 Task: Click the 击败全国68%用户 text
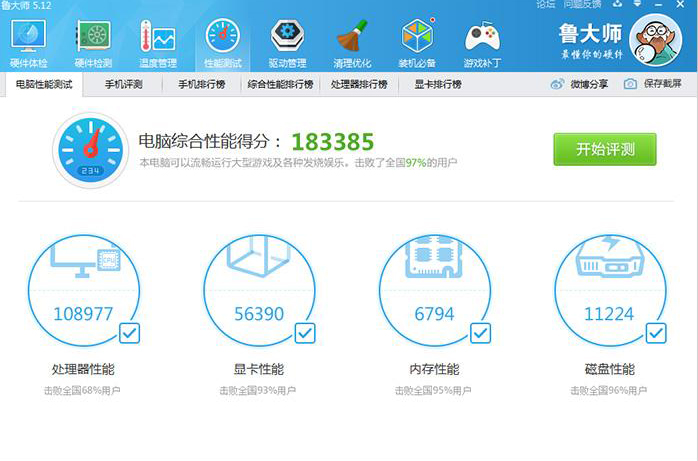tap(82, 391)
